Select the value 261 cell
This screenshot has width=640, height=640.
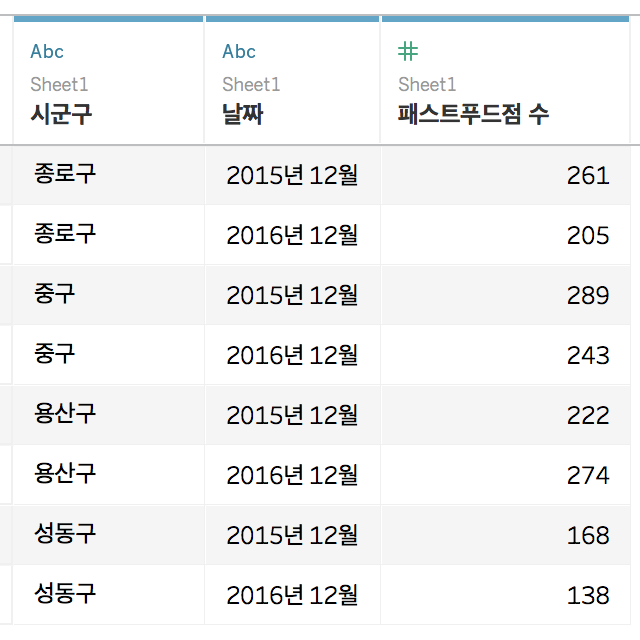pyautogui.click(x=505, y=175)
